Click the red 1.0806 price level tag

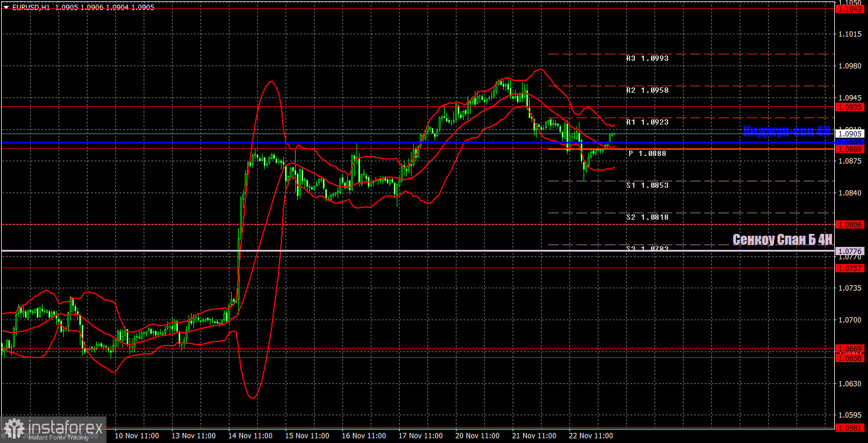(x=851, y=224)
